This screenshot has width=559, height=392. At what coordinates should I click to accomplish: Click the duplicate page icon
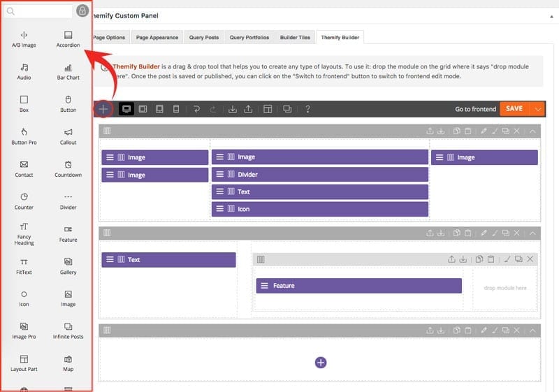point(287,109)
